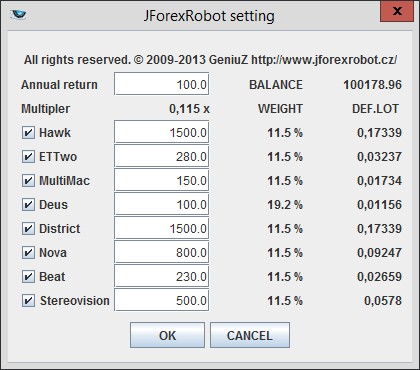Confirm settings with the OK button
Image resolution: width=420 pixels, height=370 pixels.
point(167,335)
